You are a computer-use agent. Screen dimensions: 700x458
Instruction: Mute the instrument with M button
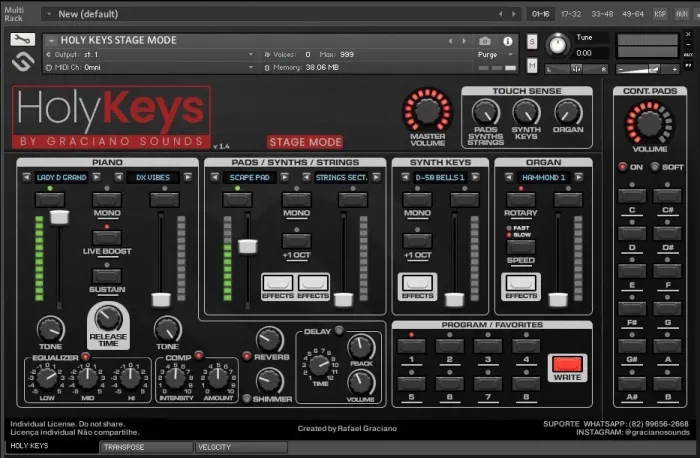tap(532, 66)
